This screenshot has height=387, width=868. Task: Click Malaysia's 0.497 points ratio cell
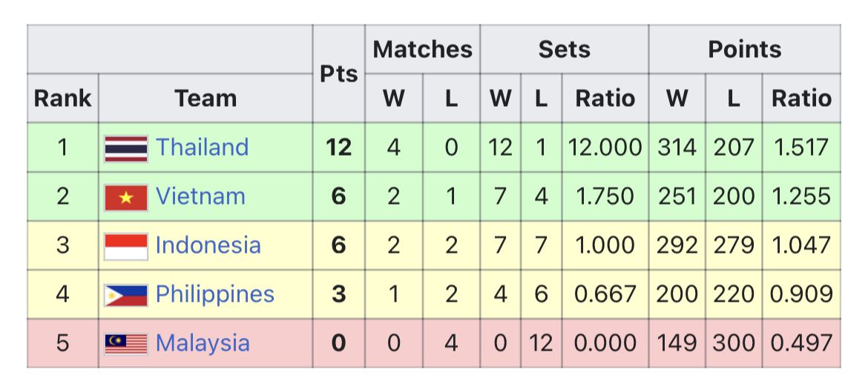pos(801,343)
